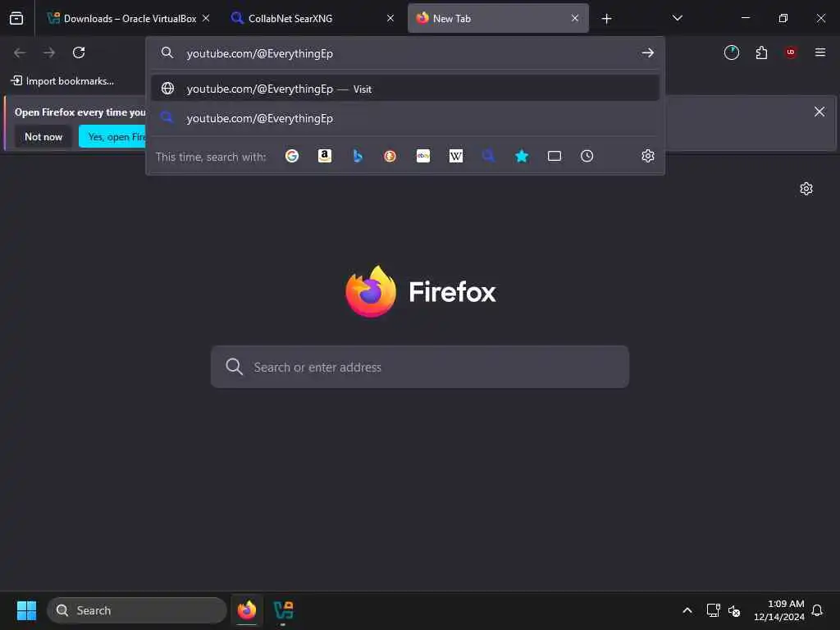Choose the youtube.com/@EverythingEp search suggestion

405,118
